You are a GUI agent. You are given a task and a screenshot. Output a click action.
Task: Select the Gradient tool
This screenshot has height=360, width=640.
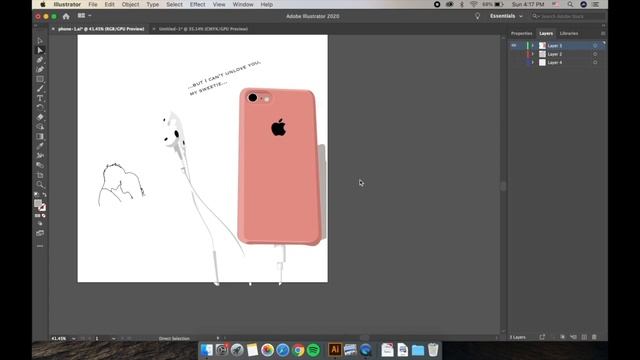pyautogui.click(x=40, y=137)
